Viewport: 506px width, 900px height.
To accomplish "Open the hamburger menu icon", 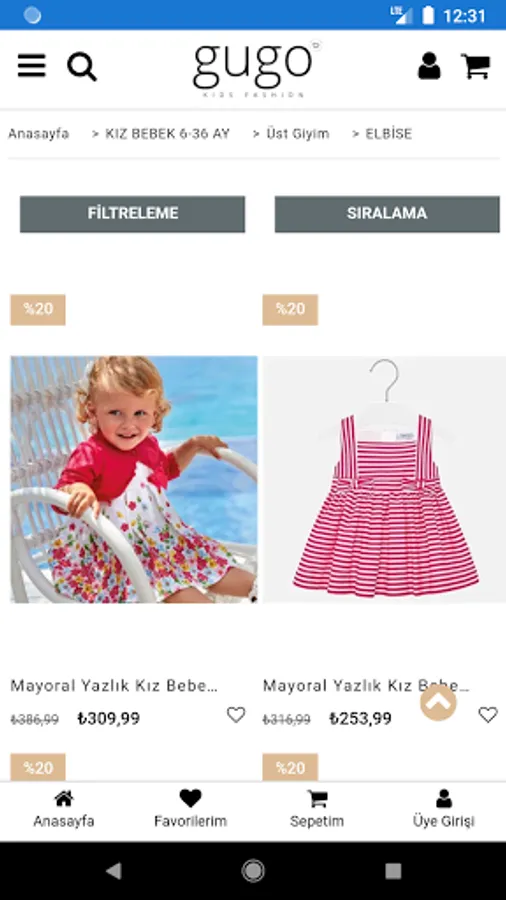I will [32, 66].
